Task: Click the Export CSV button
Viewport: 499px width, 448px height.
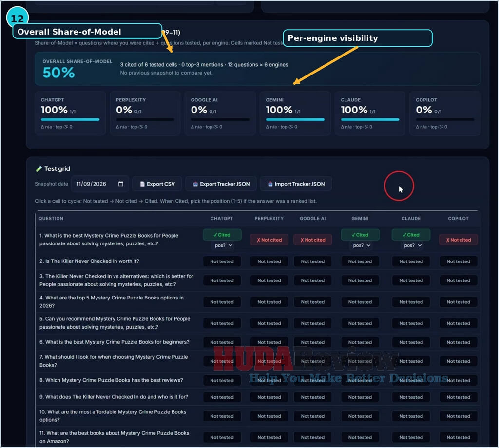Action: tap(157, 184)
